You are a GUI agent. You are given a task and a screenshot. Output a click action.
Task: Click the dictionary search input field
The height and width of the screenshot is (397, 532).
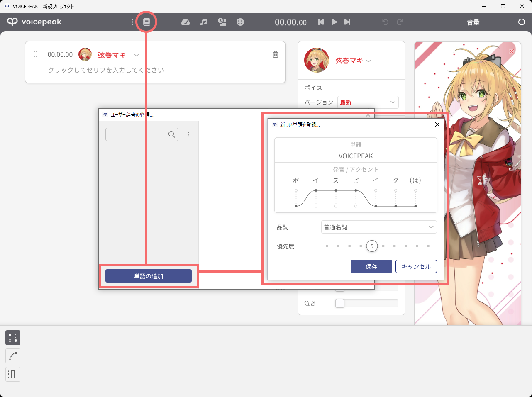pos(142,134)
